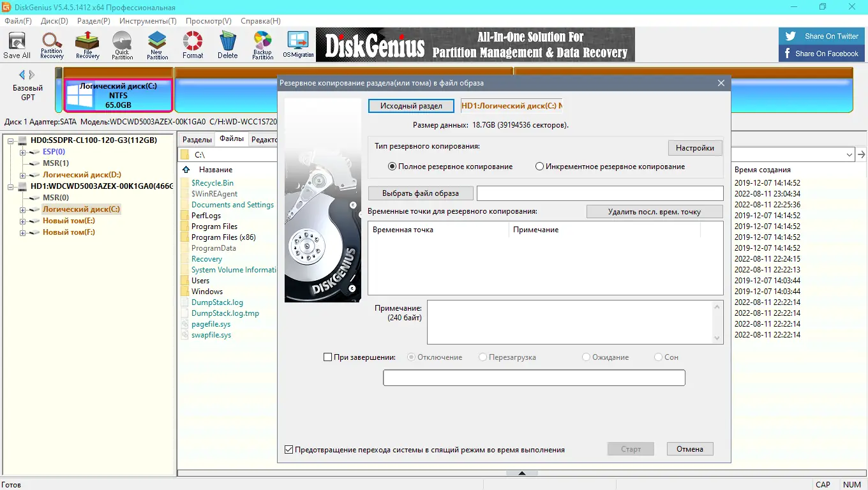Screen dimensions: 868x490
Task: Click Выбрать файл образа button
Action: [421, 193]
